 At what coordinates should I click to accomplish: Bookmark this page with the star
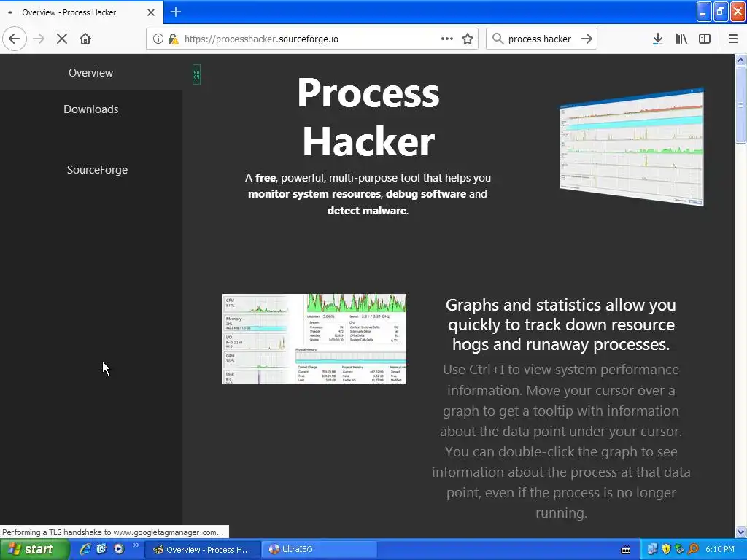[468, 39]
